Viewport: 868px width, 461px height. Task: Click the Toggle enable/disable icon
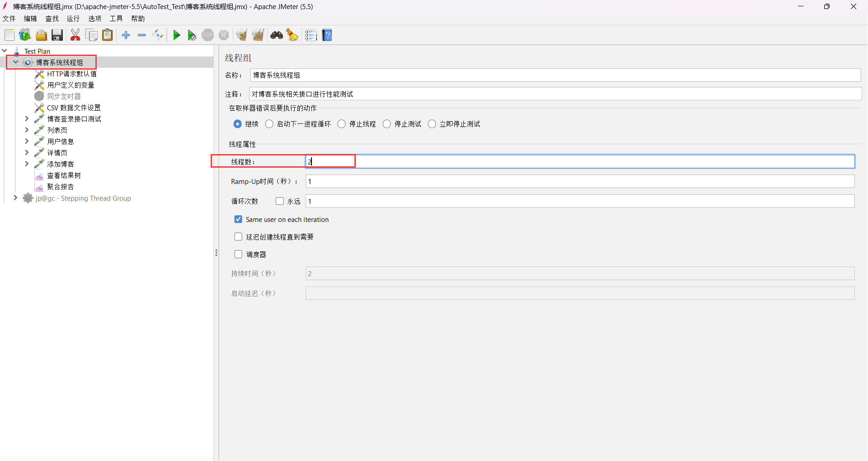158,35
